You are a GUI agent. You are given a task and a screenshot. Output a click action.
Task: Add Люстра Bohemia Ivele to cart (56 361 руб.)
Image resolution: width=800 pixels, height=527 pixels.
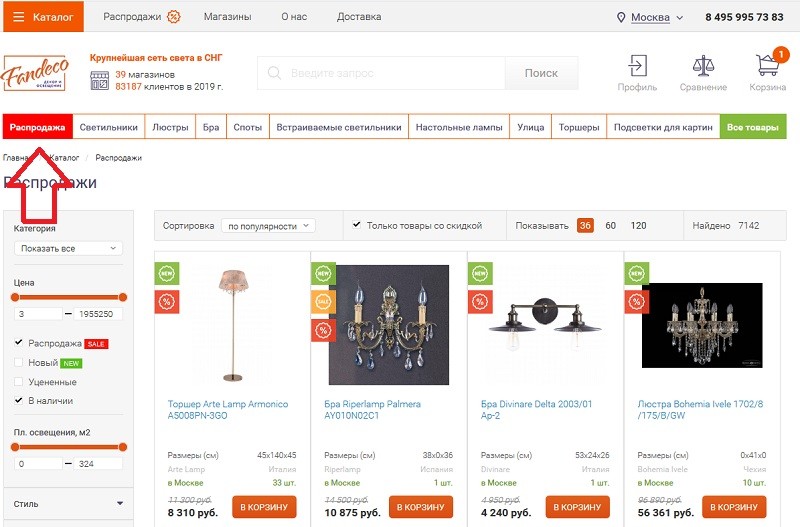(x=734, y=507)
